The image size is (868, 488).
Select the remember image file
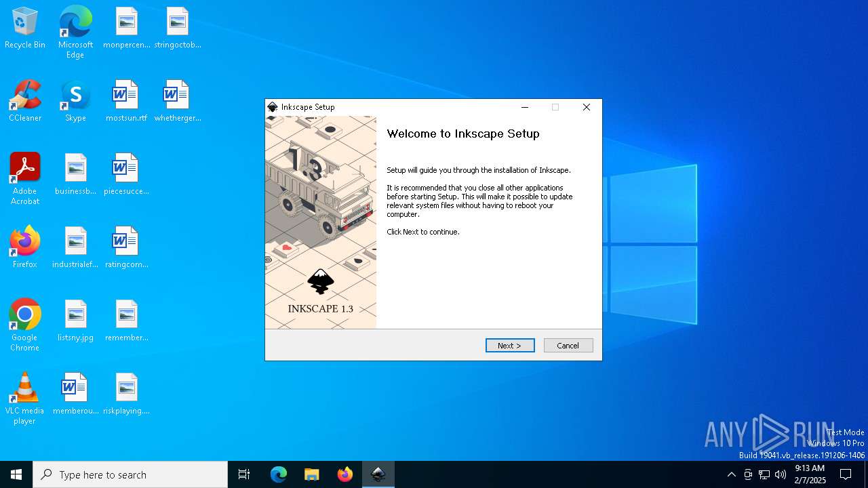(x=127, y=321)
